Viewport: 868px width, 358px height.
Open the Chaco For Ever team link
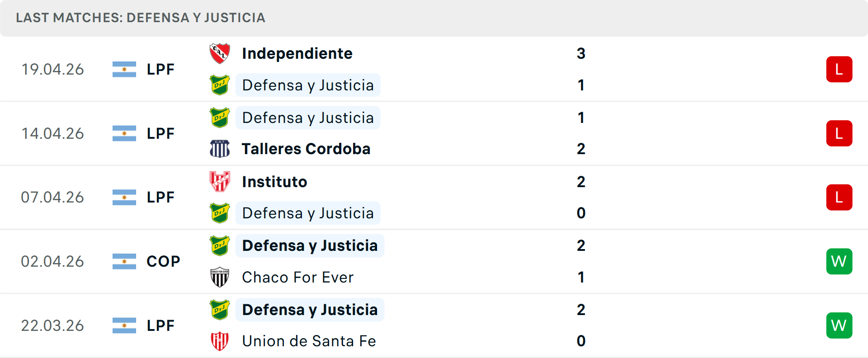point(297,277)
